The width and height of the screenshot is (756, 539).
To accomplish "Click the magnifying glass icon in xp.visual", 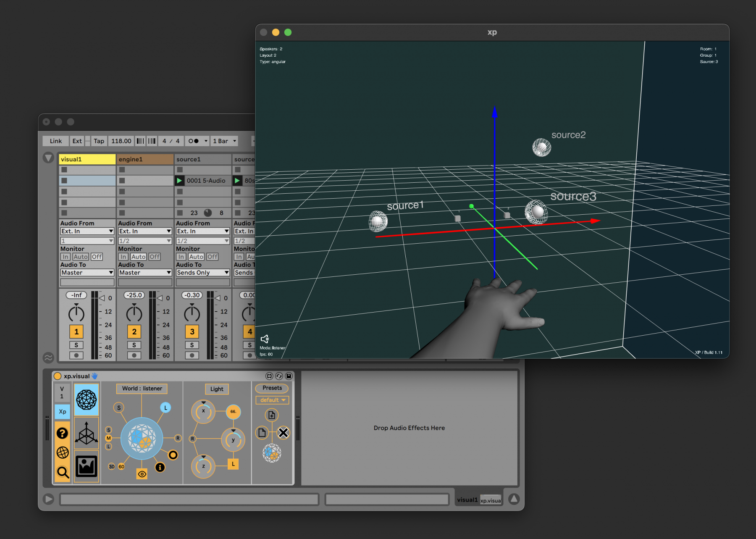I will coord(63,472).
